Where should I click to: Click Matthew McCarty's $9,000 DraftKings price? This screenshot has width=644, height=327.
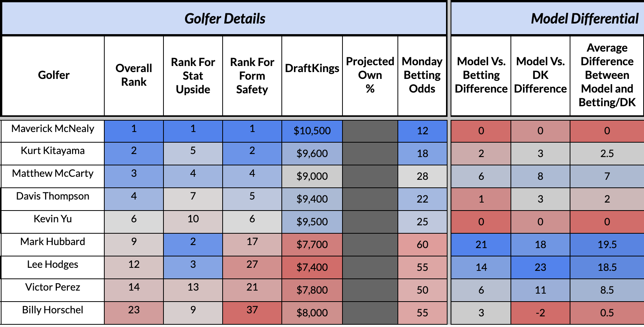click(312, 176)
